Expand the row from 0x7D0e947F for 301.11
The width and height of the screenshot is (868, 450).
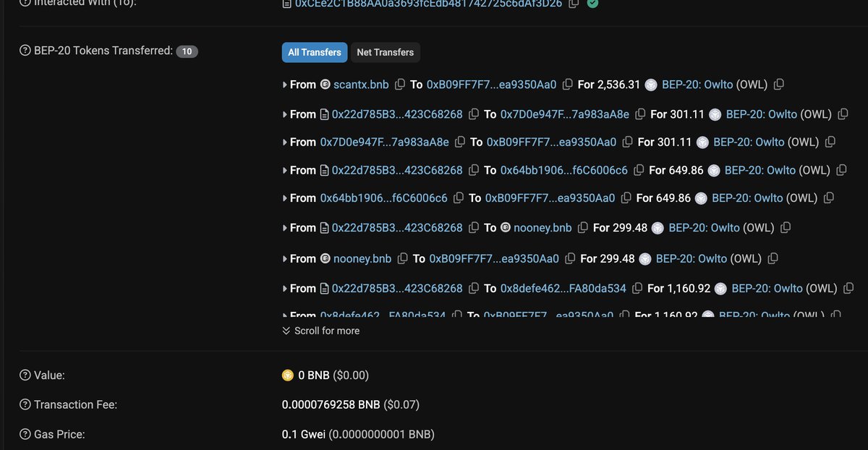(285, 142)
